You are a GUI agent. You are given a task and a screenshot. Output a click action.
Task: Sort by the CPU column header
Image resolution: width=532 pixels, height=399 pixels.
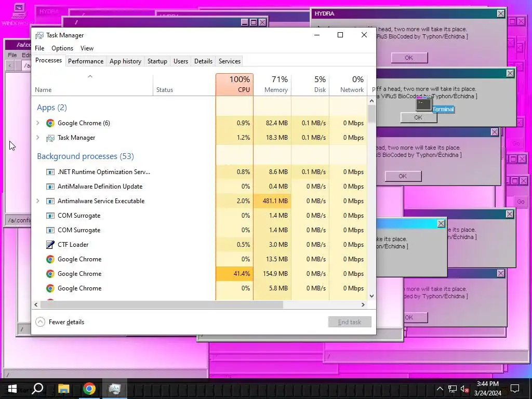[x=234, y=85]
